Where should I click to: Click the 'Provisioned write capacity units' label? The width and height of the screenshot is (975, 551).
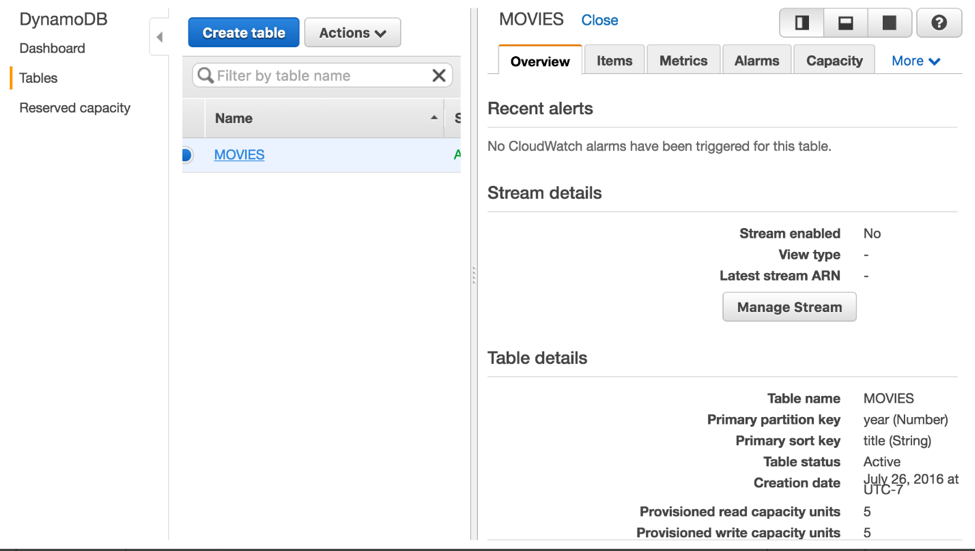click(738, 533)
